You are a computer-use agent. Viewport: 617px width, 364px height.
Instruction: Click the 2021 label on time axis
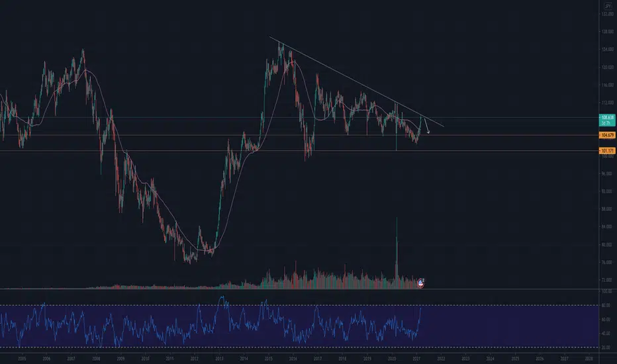(x=416, y=359)
